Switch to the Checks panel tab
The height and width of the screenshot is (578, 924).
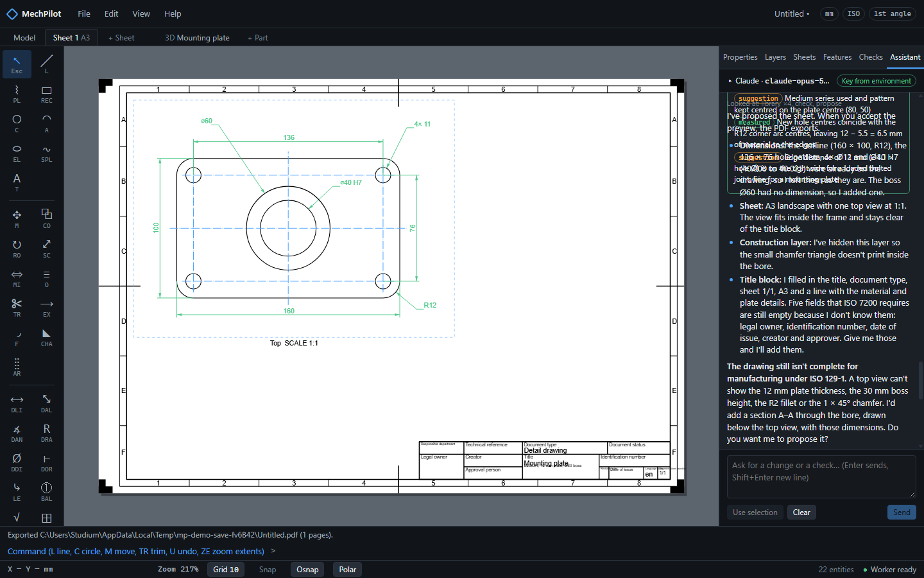871,57
